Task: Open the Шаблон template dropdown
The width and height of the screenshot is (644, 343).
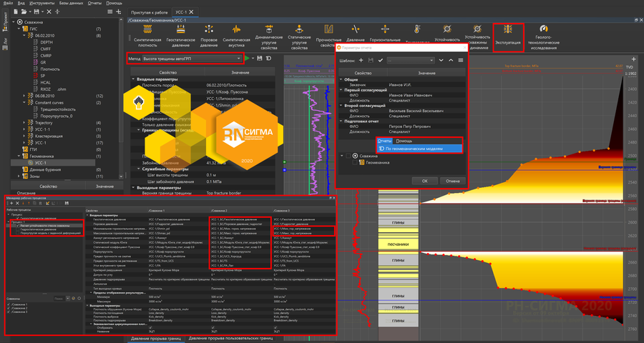Action: (410, 61)
